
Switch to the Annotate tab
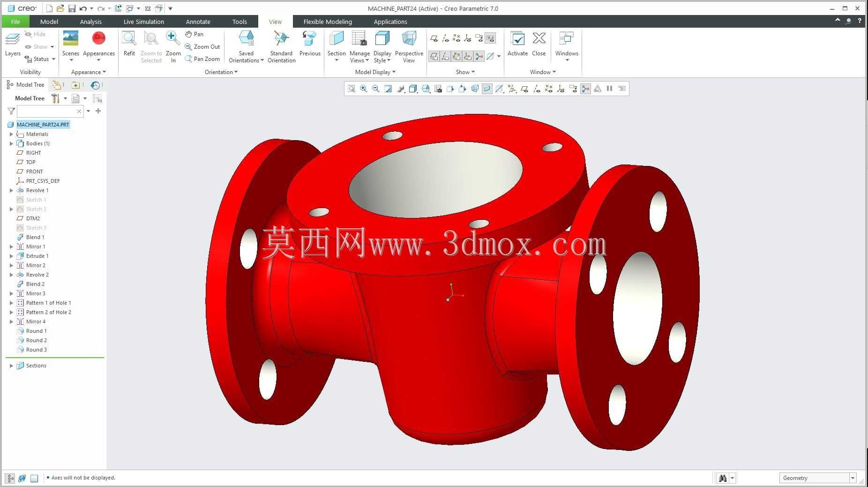coord(198,22)
